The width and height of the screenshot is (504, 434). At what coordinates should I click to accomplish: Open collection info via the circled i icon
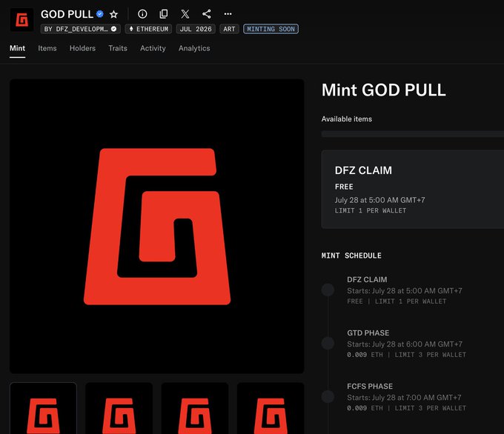[142, 14]
